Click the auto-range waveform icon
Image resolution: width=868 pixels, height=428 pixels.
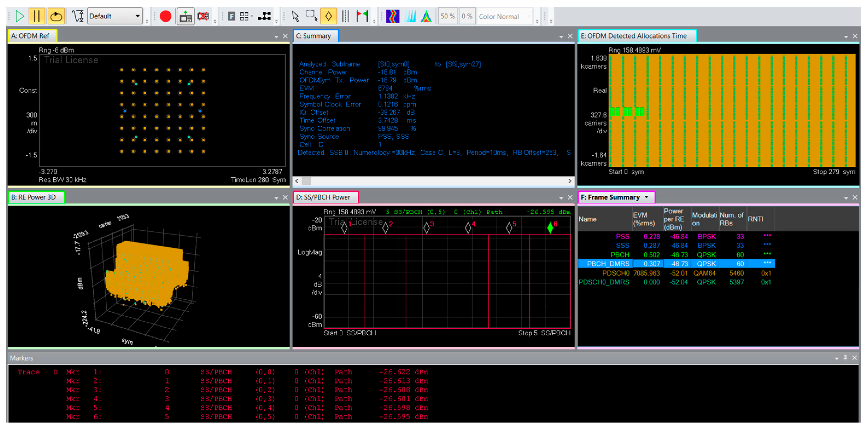point(78,16)
